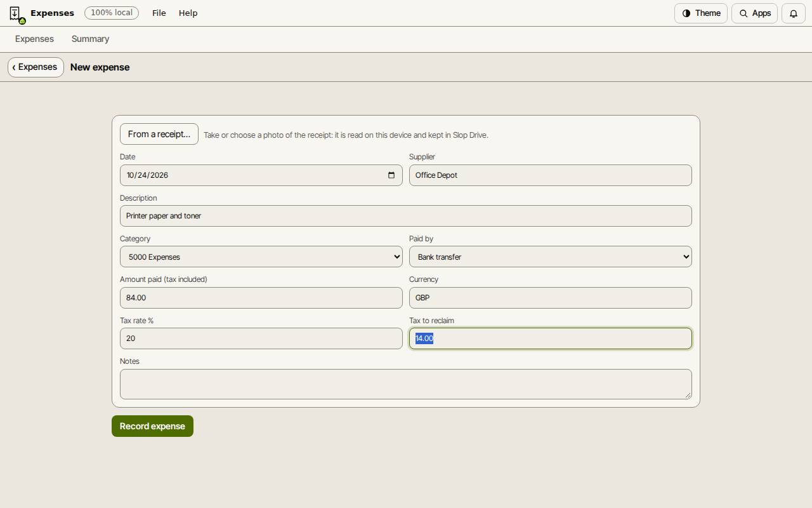Click the Tax to reclaim label
Viewport: 812px width, 508px height.
click(431, 321)
